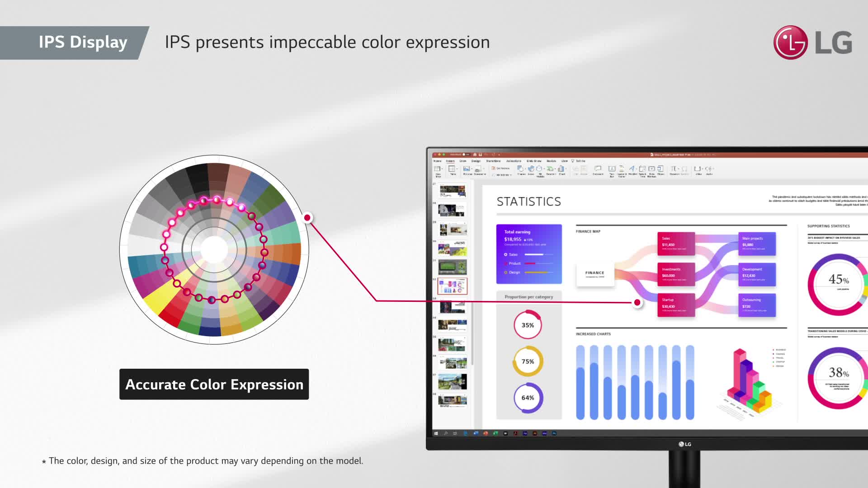868x488 pixels.
Task: Select the highlighted statistics slide thumbnail
Action: click(x=453, y=286)
